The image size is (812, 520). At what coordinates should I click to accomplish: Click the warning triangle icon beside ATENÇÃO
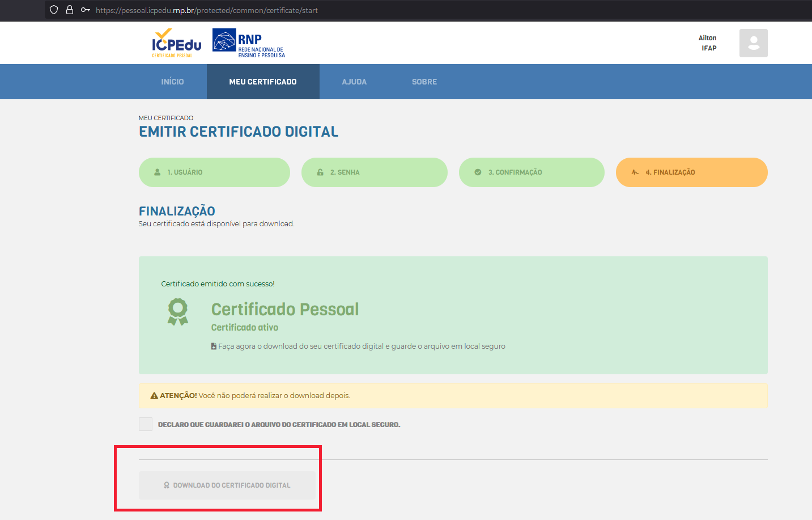point(154,396)
